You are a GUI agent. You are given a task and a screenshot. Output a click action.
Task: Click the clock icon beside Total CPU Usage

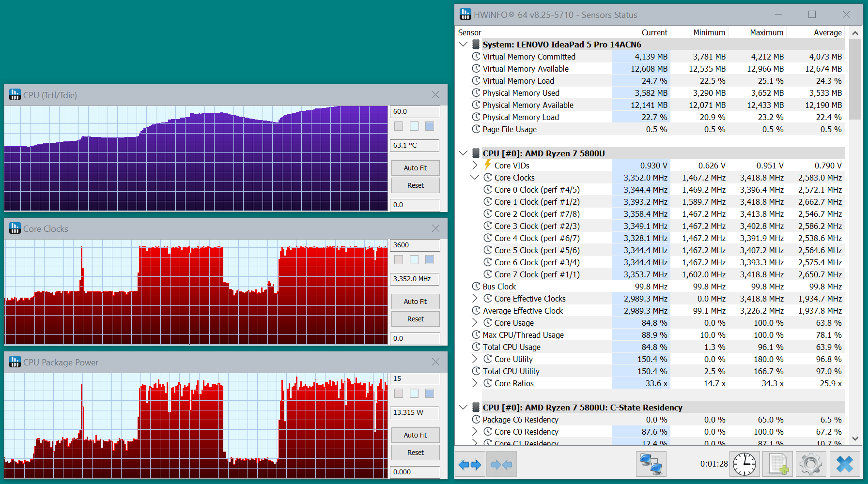click(476, 347)
